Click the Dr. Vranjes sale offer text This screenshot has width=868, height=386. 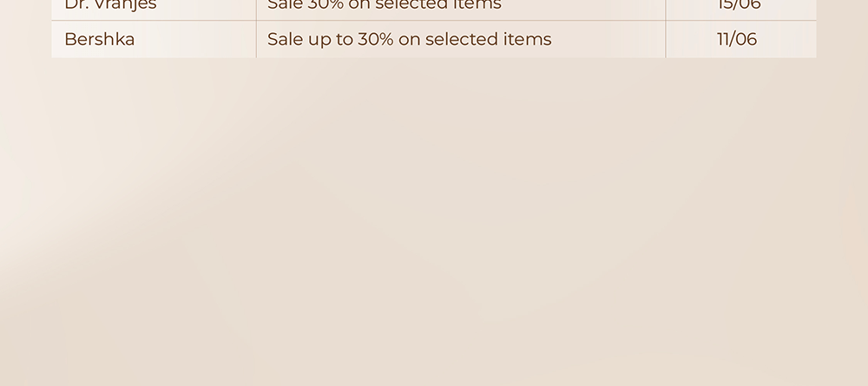[x=385, y=5]
